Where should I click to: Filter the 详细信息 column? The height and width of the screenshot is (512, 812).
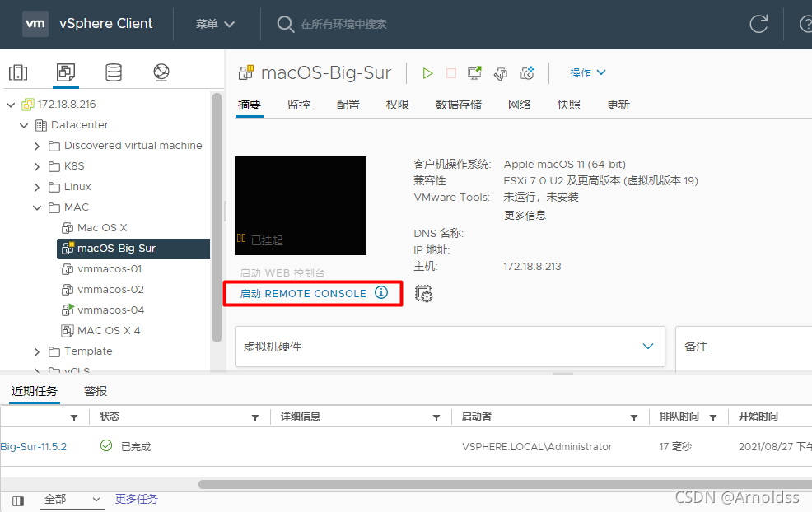coord(436,418)
